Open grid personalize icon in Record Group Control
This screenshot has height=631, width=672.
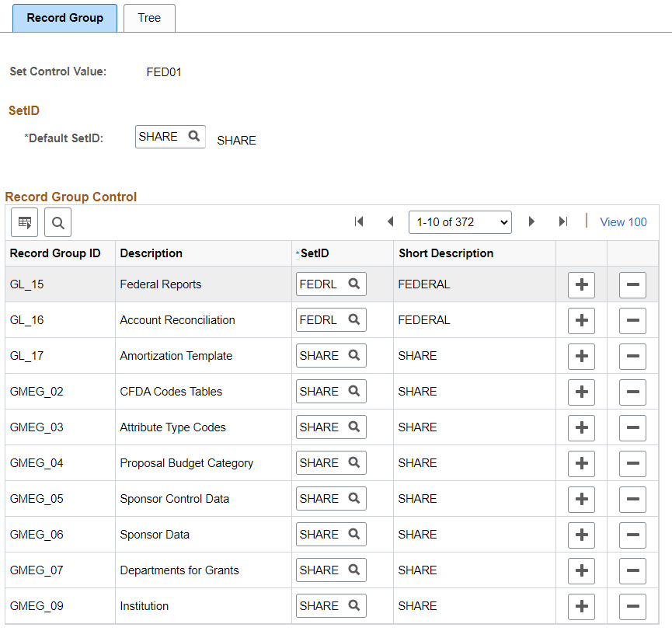24,222
